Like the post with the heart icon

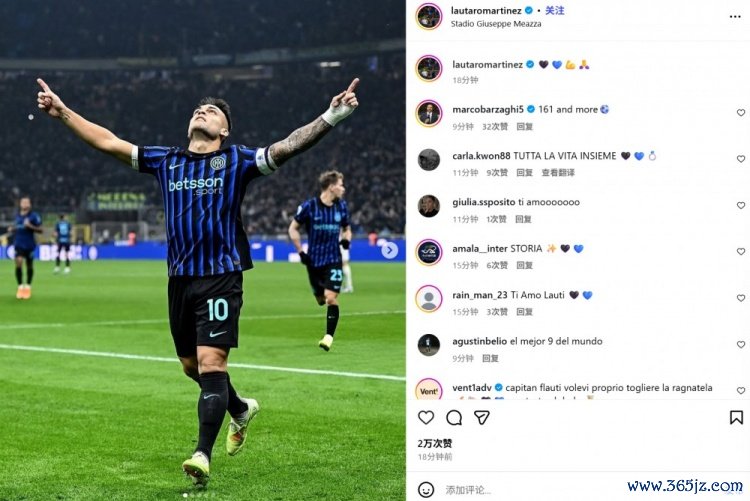point(426,417)
